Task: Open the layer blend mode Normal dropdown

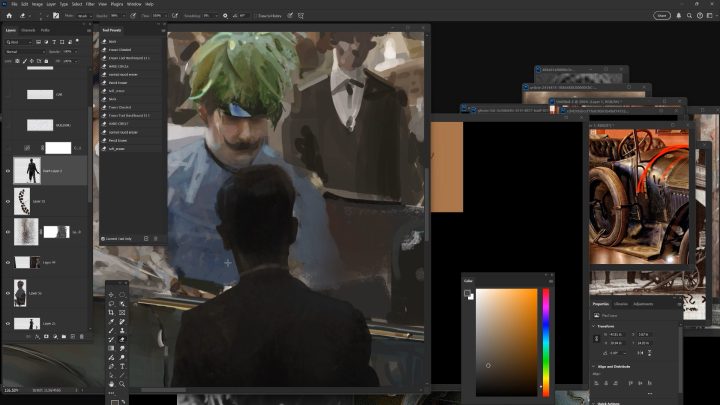Action: (x=25, y=52)
